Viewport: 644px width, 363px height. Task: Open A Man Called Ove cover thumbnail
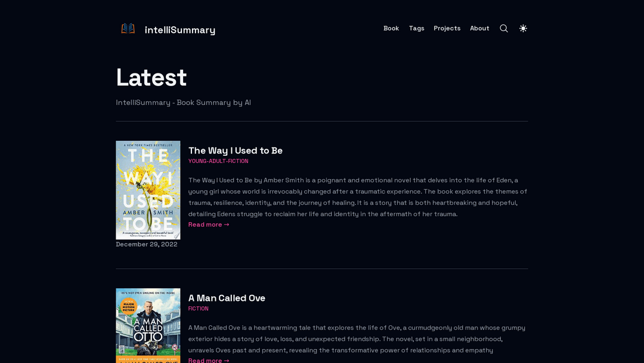pos(148,325)
